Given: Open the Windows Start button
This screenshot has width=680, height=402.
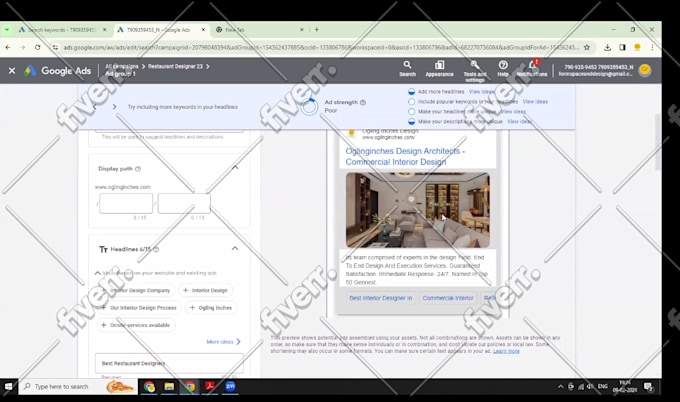Looking at the screenshot, I should tap(8, 386).
